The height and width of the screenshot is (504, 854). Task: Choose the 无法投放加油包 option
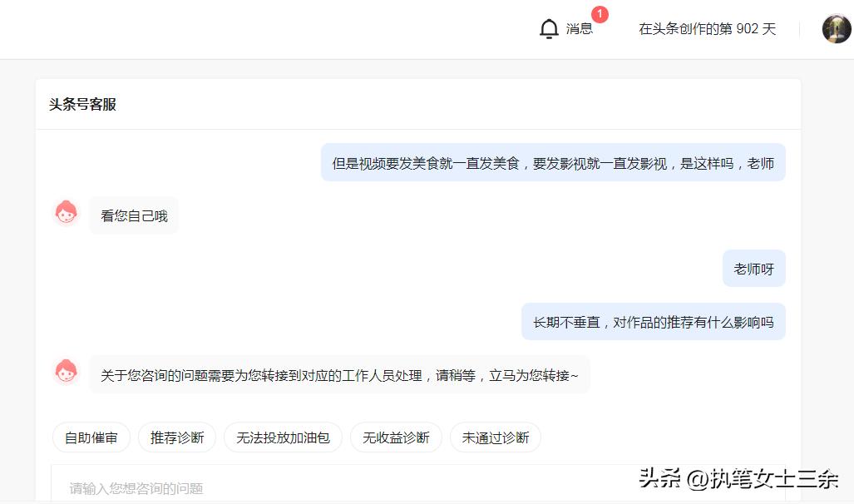(x=283, y=437)
